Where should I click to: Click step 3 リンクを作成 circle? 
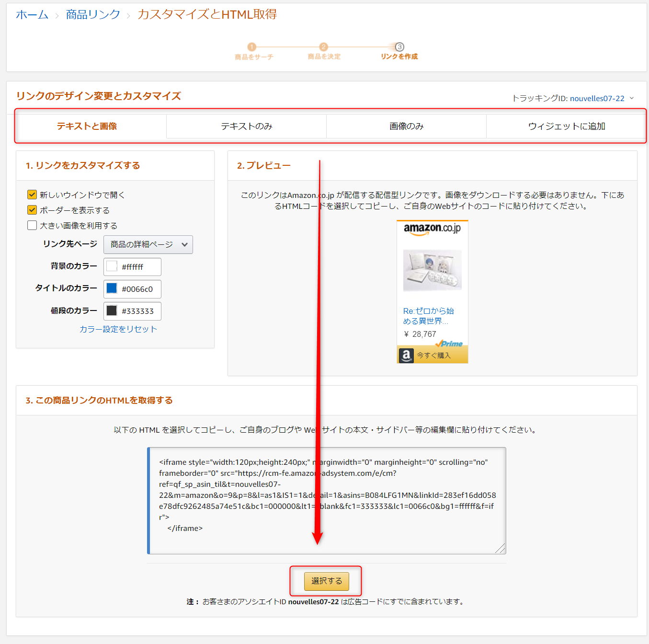(399, 46)
